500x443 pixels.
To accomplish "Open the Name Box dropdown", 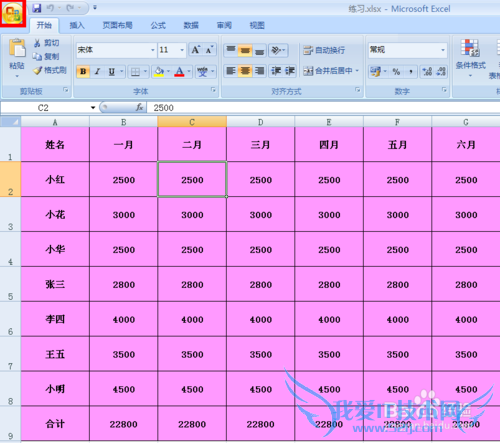I will point(93,108).
